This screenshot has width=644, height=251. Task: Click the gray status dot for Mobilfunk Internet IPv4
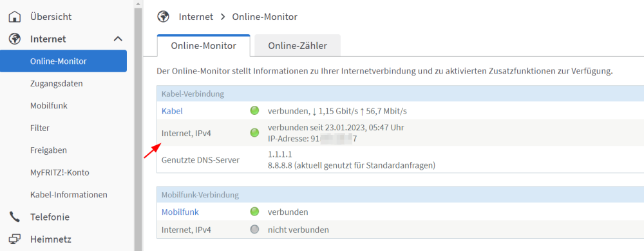click(254, 229)
